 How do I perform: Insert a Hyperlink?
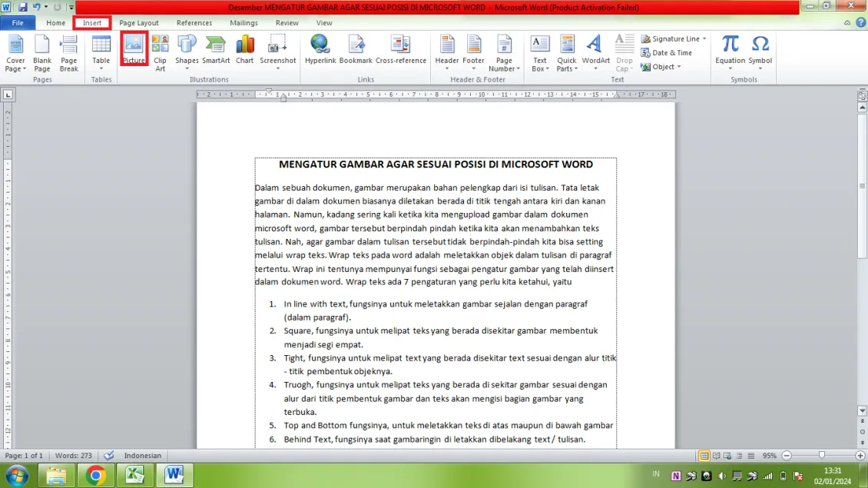click(320, 49)
